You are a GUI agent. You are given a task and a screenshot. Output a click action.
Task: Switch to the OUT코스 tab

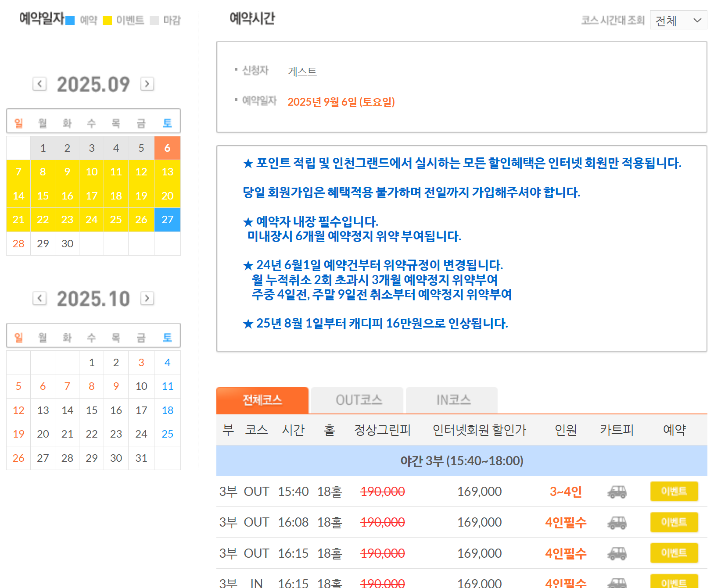coord(359,400)
